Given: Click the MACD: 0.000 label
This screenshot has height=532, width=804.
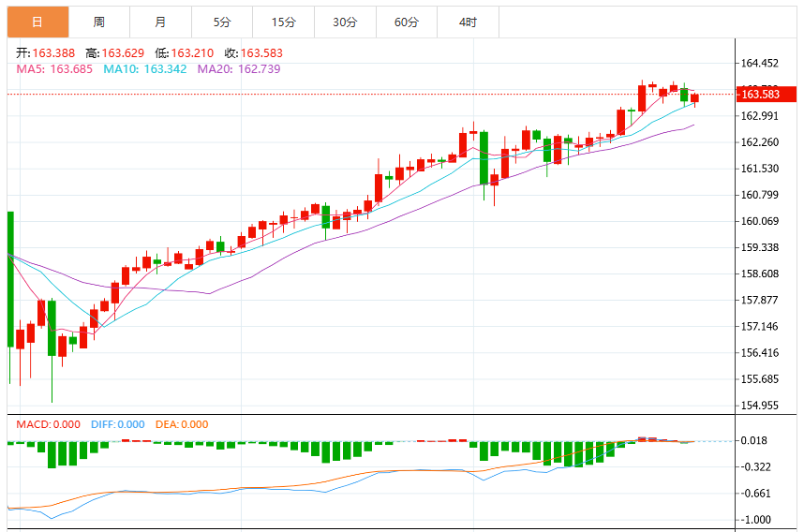Looking at the screenshot, I should [x=48, y=424].
